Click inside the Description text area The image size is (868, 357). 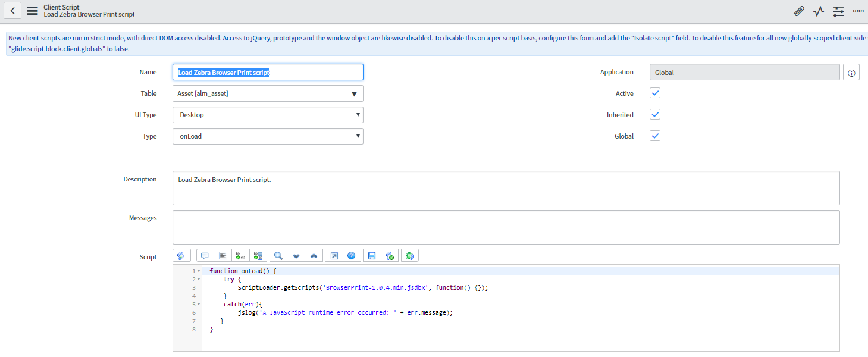pos(506,188)
